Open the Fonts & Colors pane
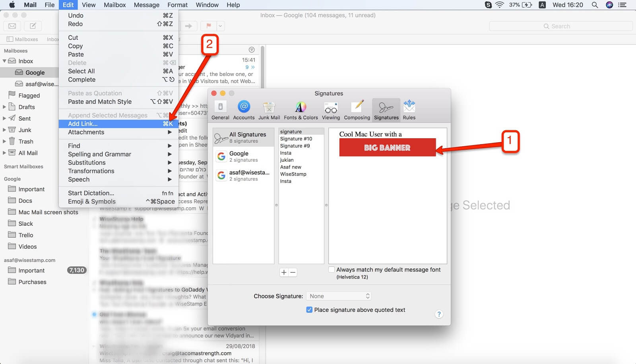636x364 pixels. pyautogui.click(x=301, y=108)
